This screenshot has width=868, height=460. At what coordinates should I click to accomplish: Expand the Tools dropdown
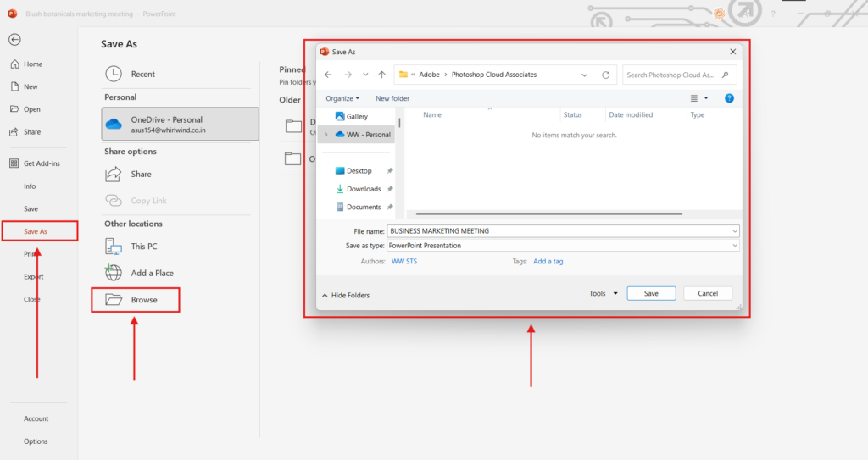(604, 294)
